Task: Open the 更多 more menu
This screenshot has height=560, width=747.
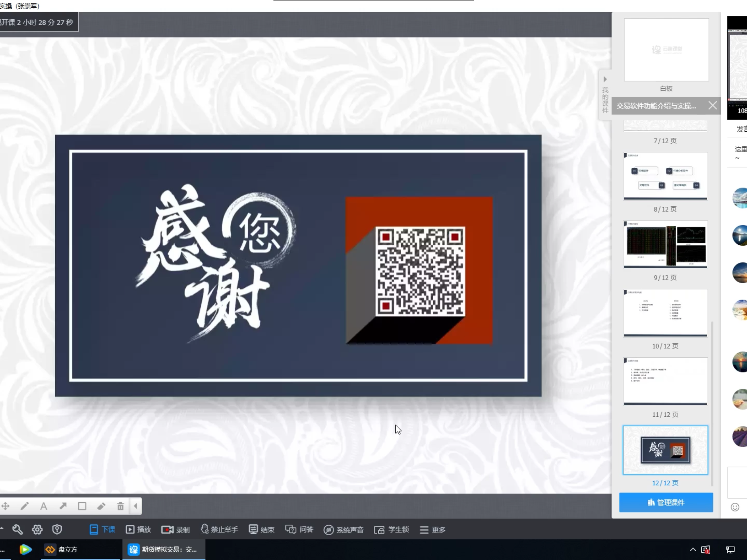Action: point(433,529)
